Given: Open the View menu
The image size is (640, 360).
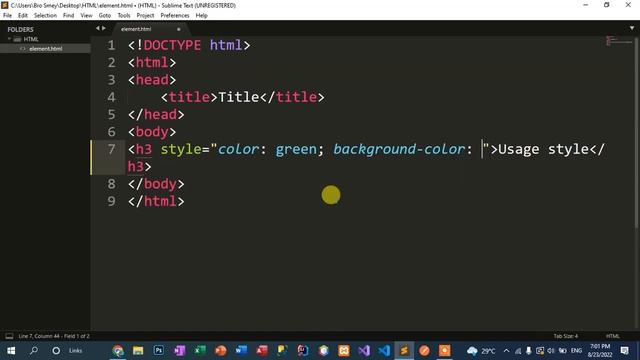Looking at the screenshot, I should [86, 16].
